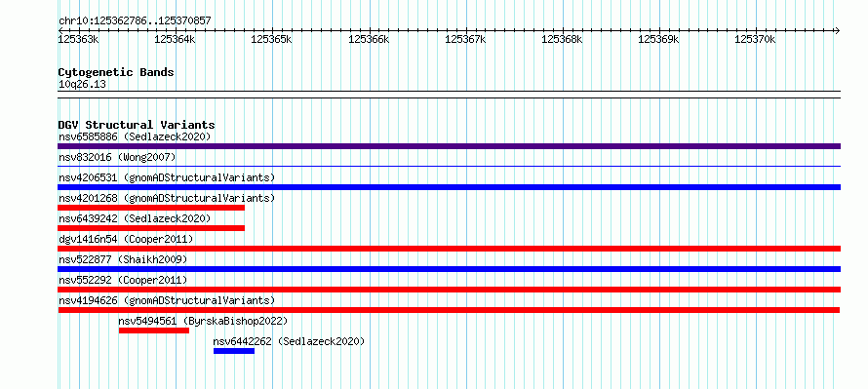Click the 125370k ruler tick label
Viewport: 868px width, 389px height.
755,39
